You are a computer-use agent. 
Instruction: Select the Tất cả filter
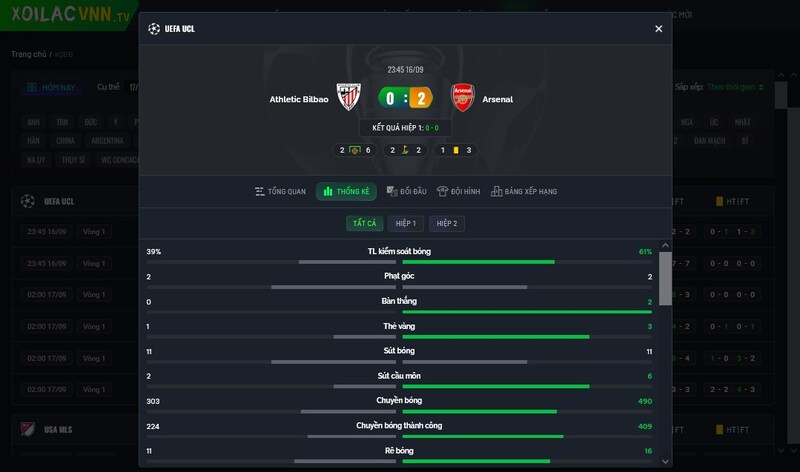tap(364, 223)
